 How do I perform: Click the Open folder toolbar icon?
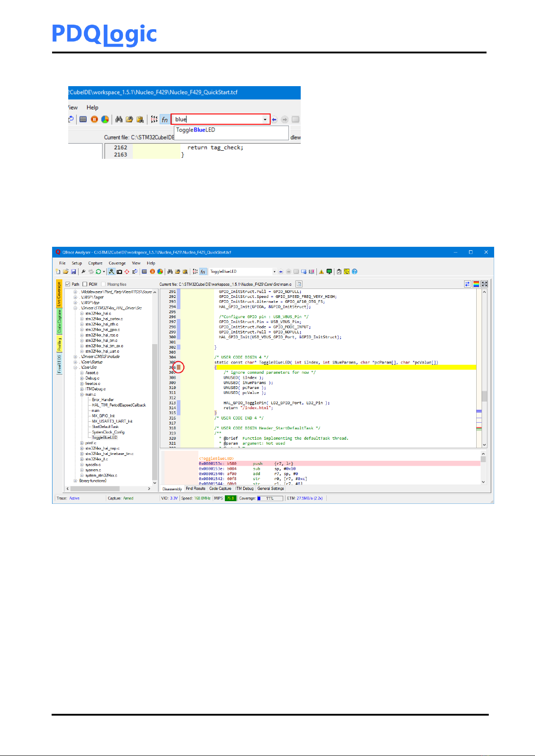(66, 271)
